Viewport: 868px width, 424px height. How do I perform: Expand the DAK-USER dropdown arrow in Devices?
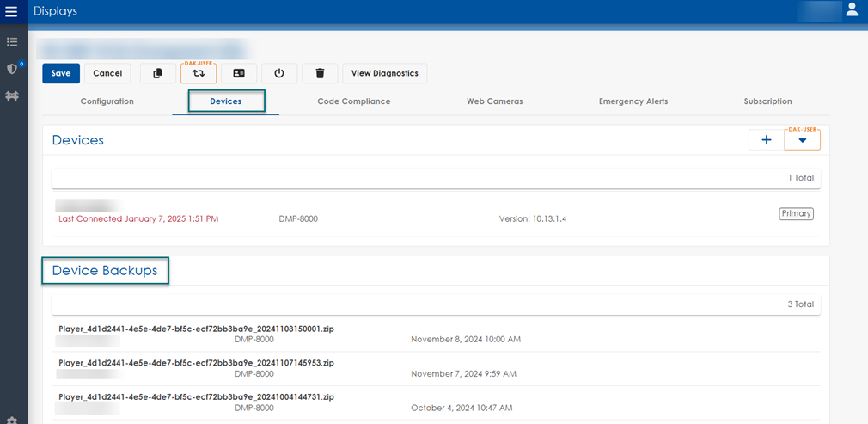click(802, 140)
